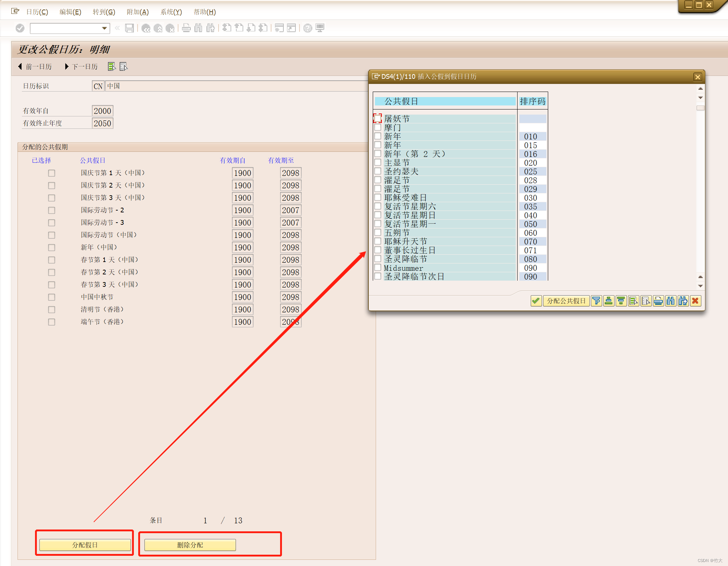This screenshot has width=728, height=566.
Task: Click the binoculars find icon in the dialog
Action: tap(671, 301)
